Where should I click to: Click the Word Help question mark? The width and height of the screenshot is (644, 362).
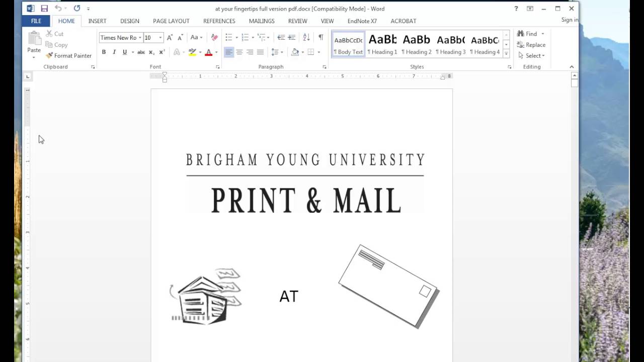click(x=516, y=9)
